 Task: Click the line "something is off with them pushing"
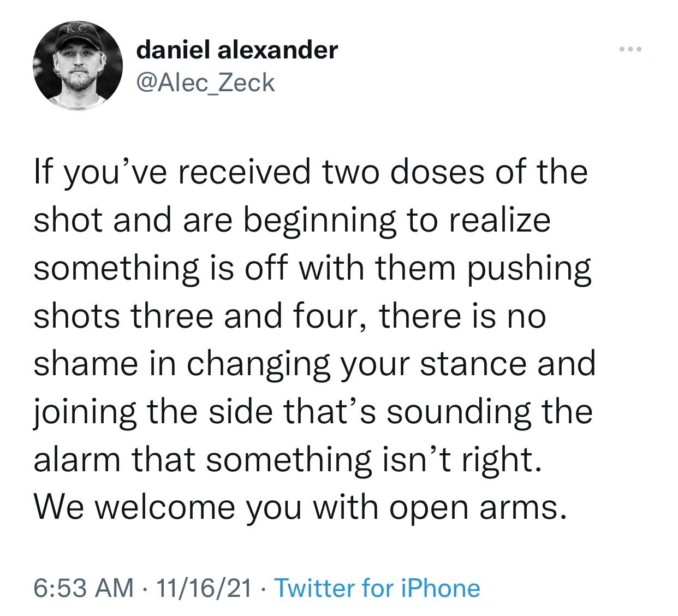pos(312,269)
